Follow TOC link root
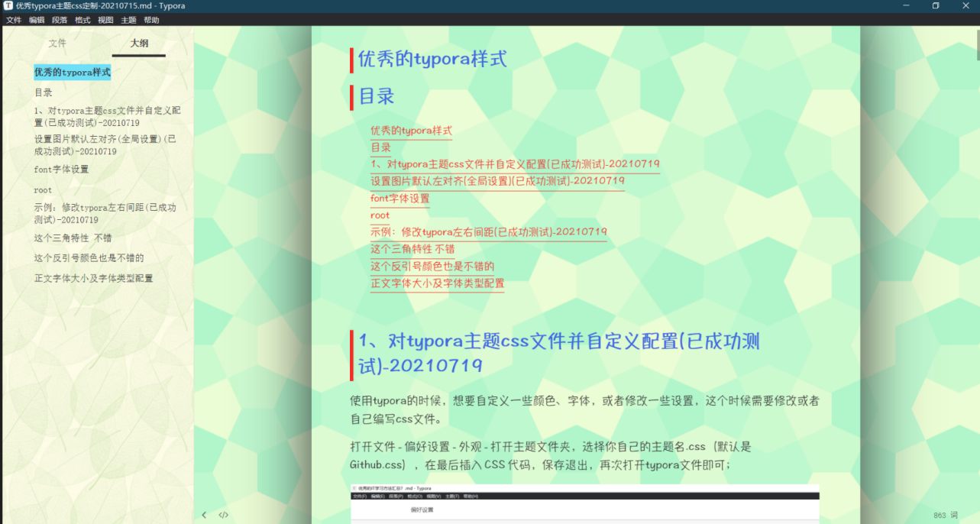Screen dimensions: 980x524 pos(380,215)
